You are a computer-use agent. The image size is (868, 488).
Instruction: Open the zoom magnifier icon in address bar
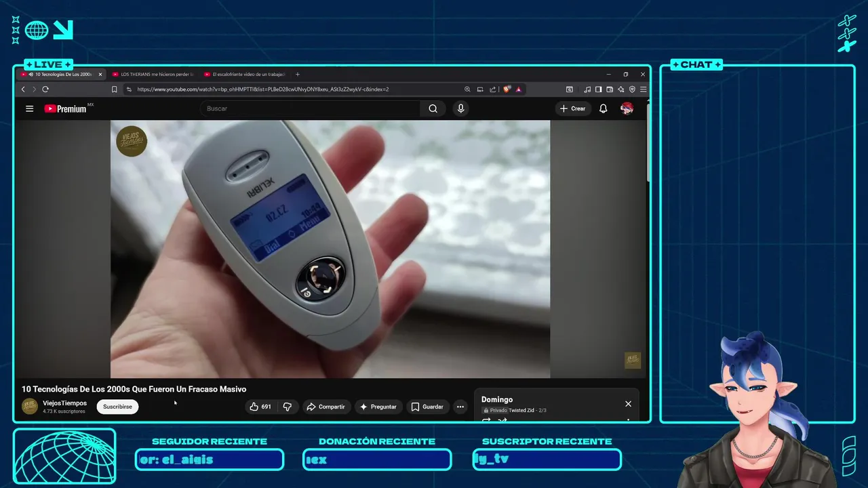tap(467, 89)
